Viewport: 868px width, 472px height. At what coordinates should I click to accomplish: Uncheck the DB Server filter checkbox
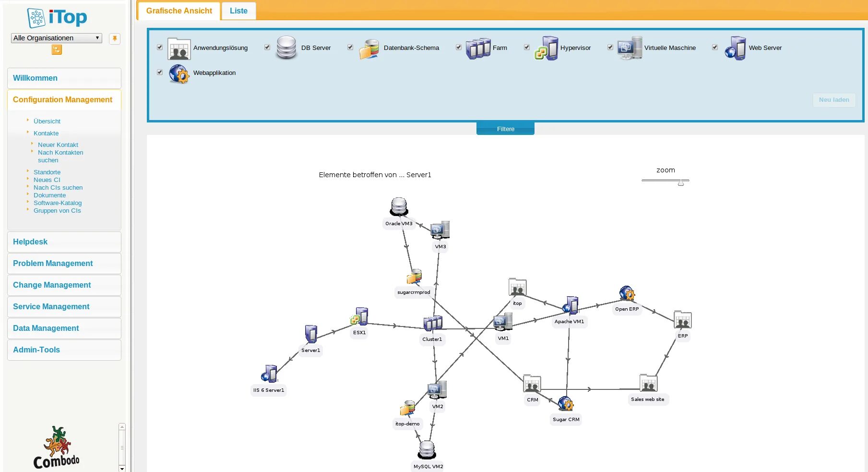tap(267, 47)
